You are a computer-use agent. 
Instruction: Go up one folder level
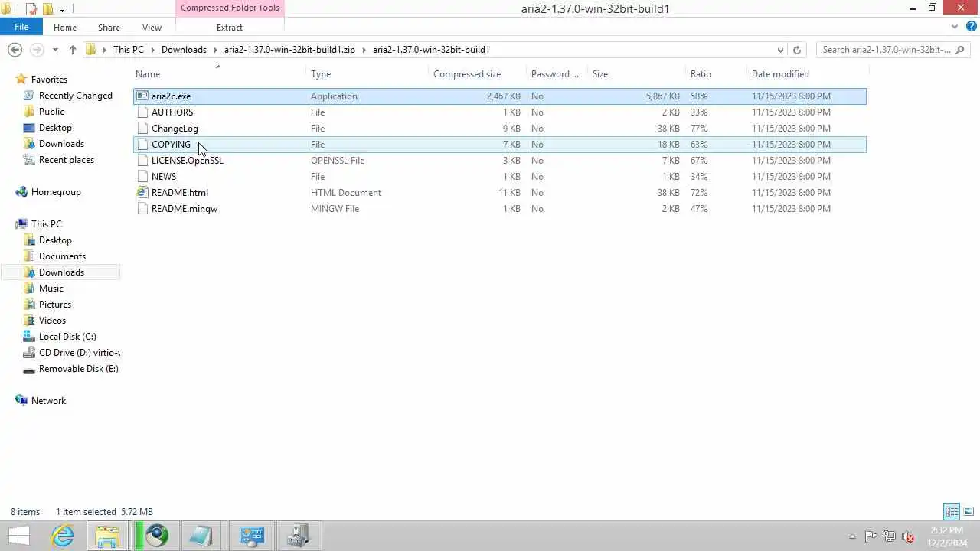[x=73, y=50]
